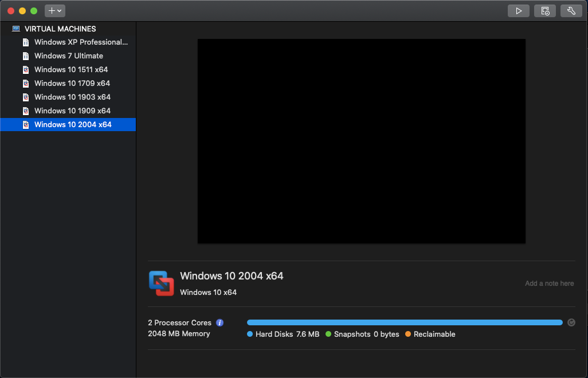The width and height of the screenshot is (588, 378).
Task: Minimize the window with yellow button
Action: pyautogui.click(x=22, y=11)
